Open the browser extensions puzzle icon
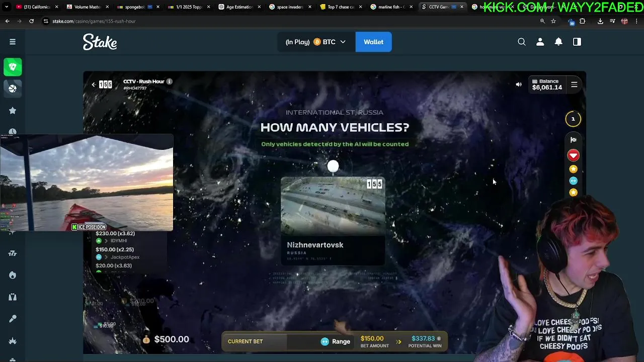Image resolution: width=644 pixels, height=362 pixels. pos(583,21)
